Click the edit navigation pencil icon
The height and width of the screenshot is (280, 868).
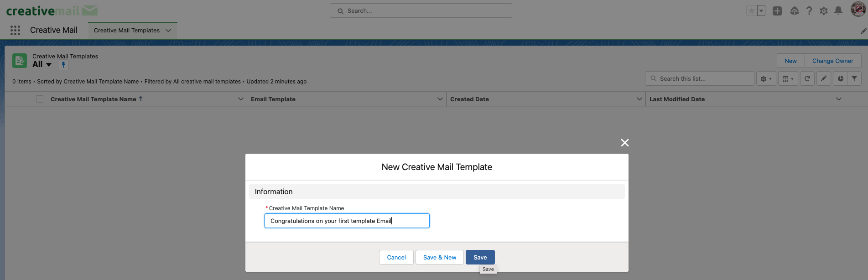863,31
